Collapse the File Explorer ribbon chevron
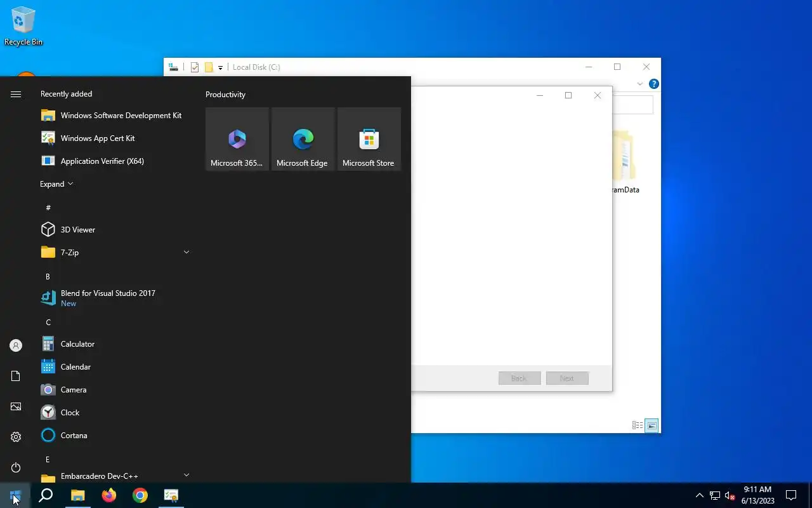This screenshot has width=812, height=508. [640, 84]
